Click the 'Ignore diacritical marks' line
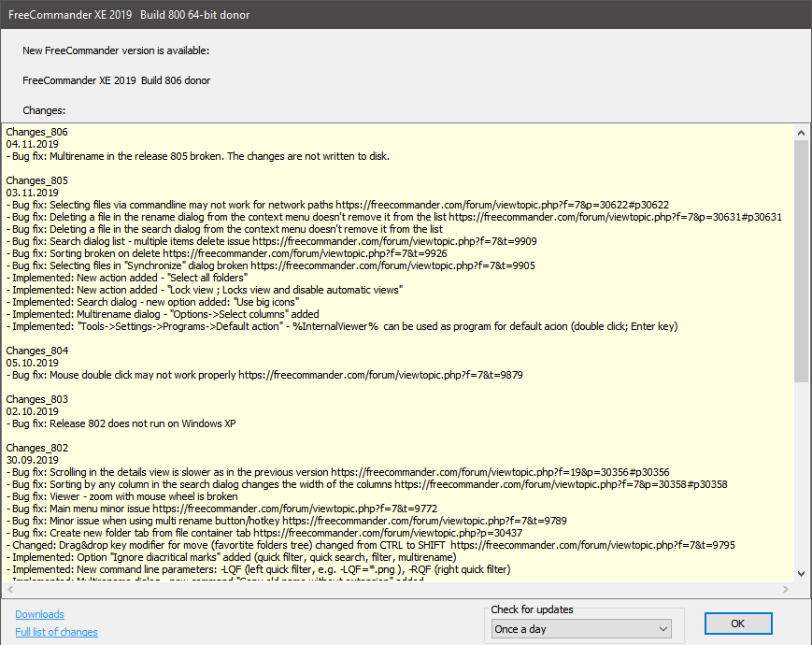 click(232, 557)
